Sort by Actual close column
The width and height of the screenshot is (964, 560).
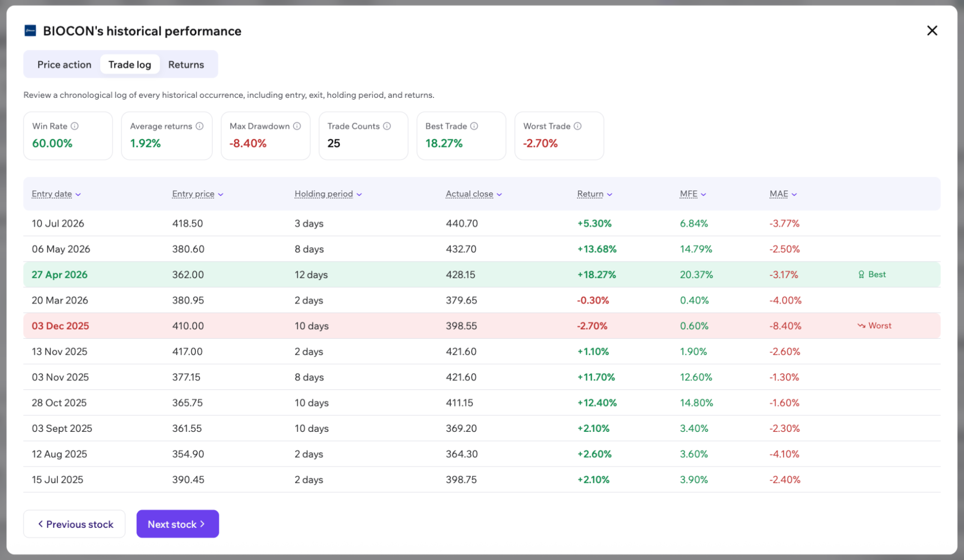click(x=474, y=194)
